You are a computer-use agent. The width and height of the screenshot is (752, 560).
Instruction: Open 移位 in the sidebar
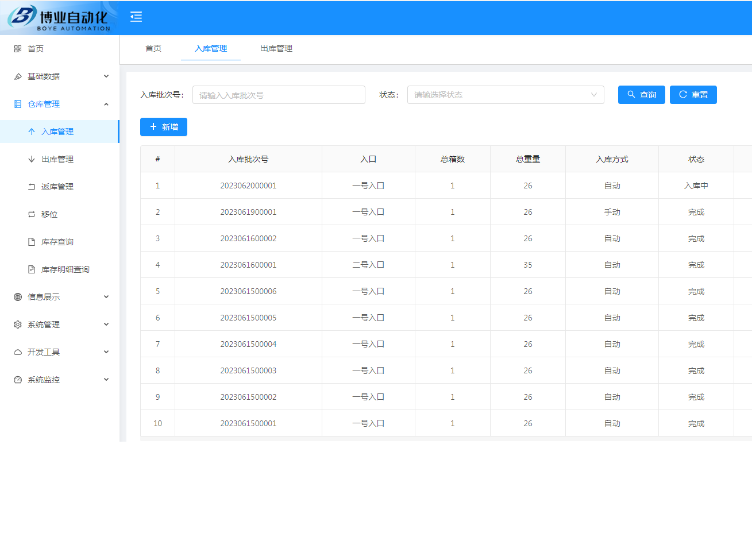pos(60,214)
